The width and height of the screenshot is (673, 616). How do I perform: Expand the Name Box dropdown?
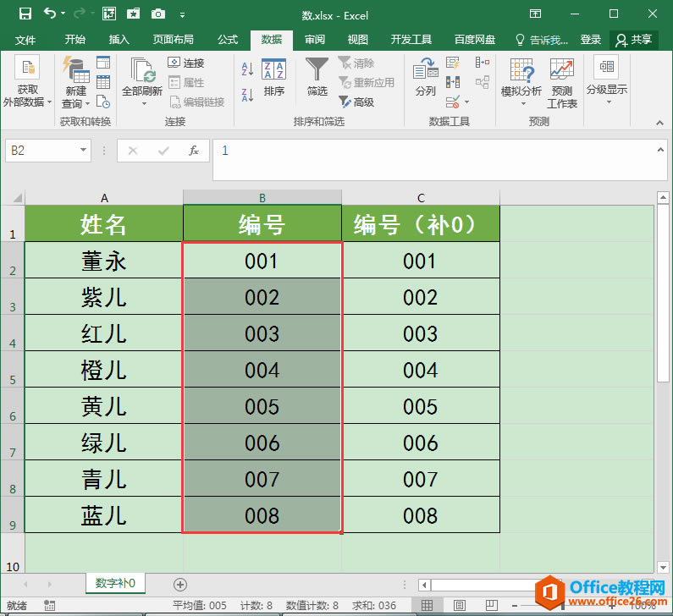pos(83,150)
